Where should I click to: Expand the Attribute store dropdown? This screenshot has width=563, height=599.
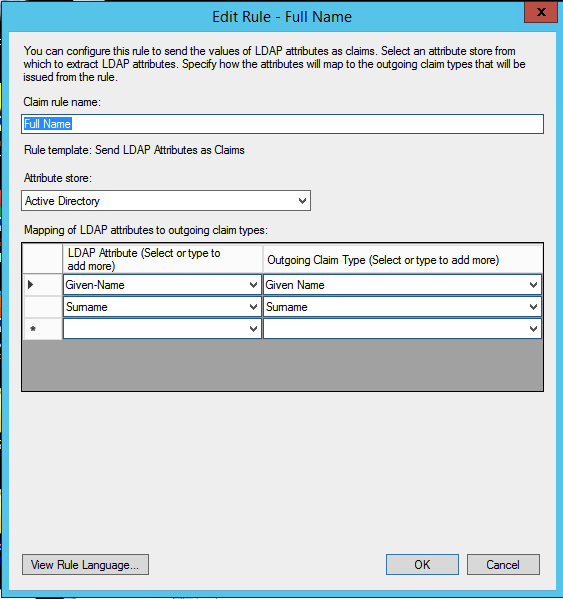pyautogui.click(x=302, y=201)
